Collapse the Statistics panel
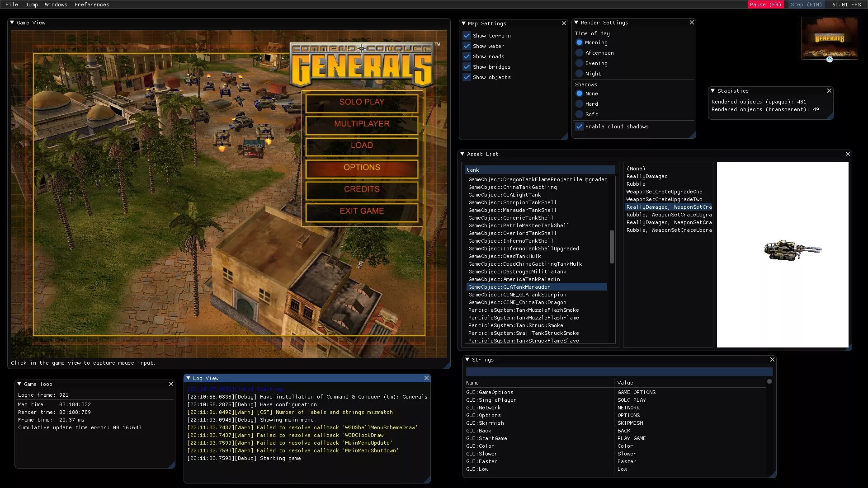Image resolution: width=868 pixels, height=488 pixels. pyautogui.click(x=713, y=91)
